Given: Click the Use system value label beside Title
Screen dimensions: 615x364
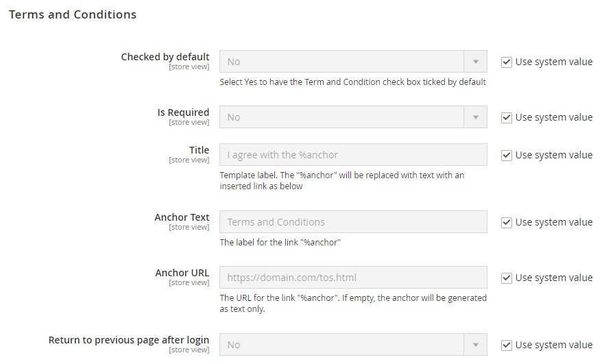Looking at the screenshot, I should [553, 155].
